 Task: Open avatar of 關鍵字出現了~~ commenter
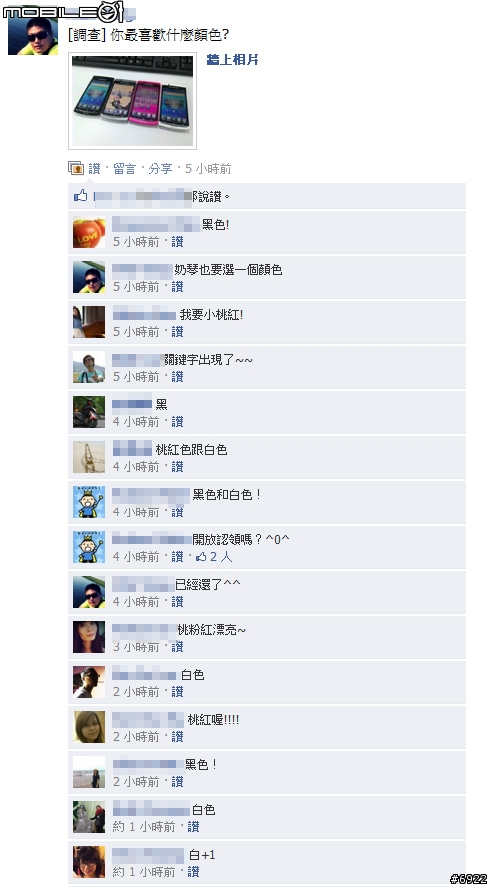tap(89, 367)
